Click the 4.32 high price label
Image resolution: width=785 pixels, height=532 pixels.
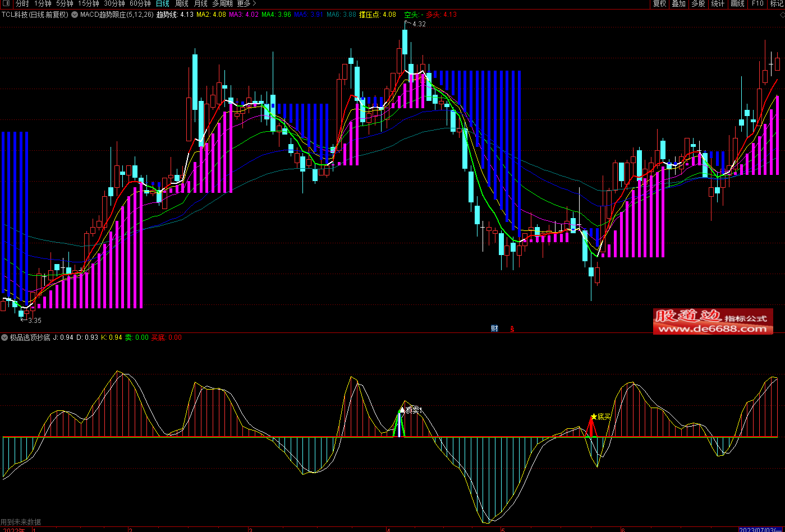point(419,24)
